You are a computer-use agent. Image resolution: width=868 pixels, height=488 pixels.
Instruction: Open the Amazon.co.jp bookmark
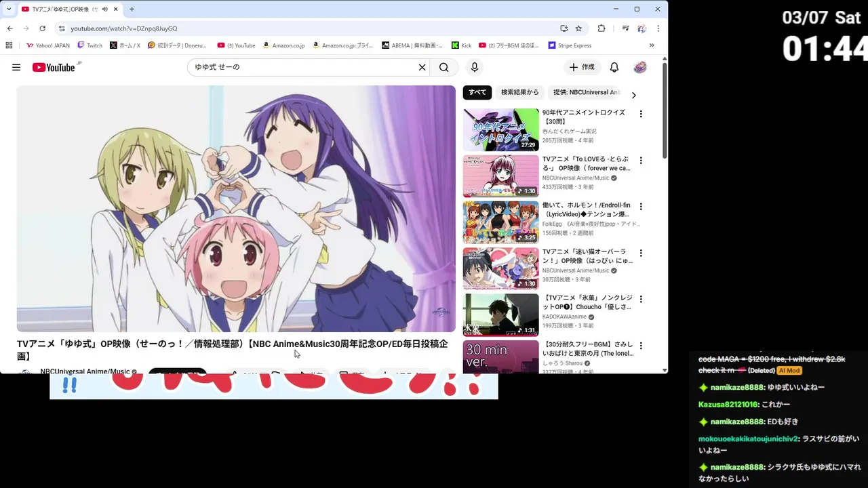coord(283,45)
